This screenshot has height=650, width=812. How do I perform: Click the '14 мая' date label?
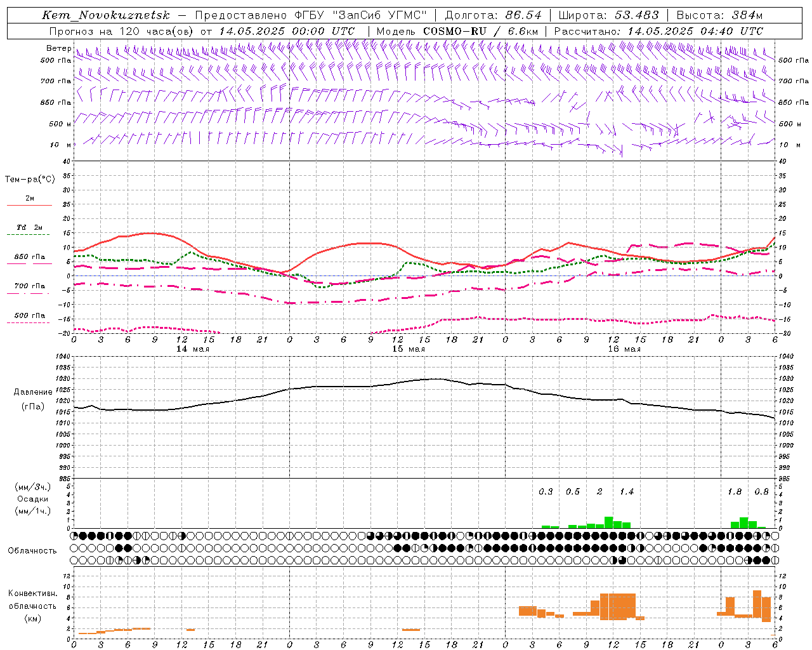(193, 349)
